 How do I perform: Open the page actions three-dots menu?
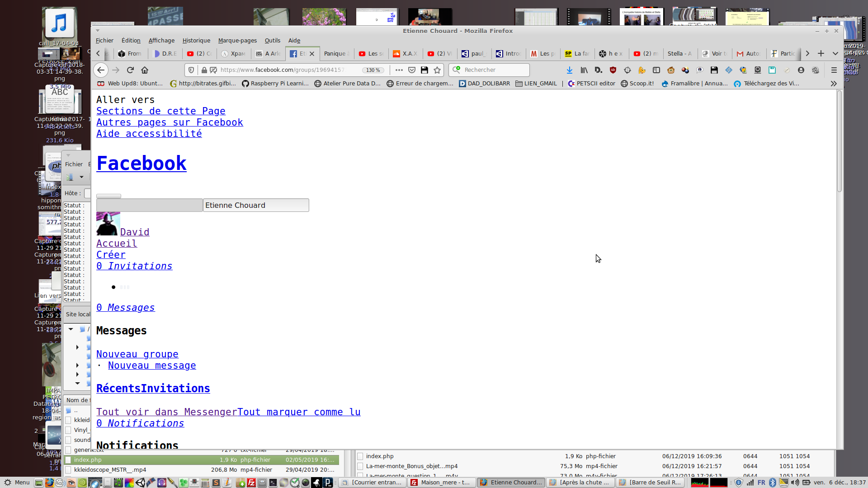(399, 70)
